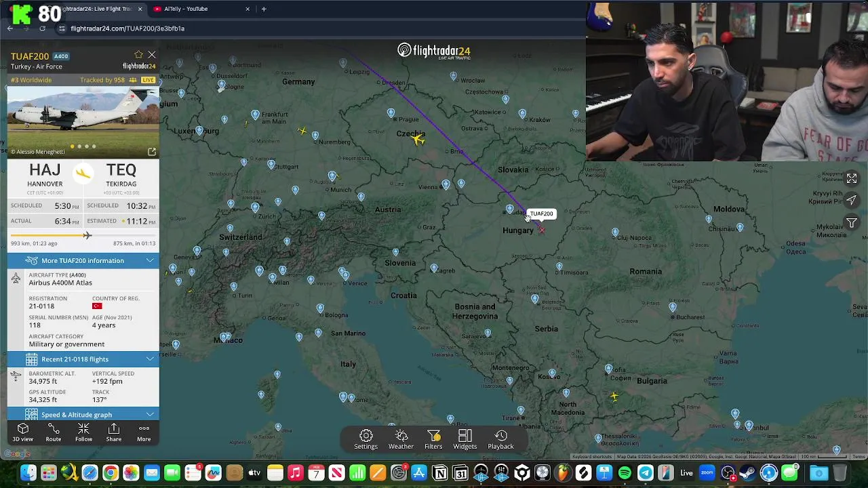Click the Vienna airport pin
The image size is (868, 488).
click(446, 184)
